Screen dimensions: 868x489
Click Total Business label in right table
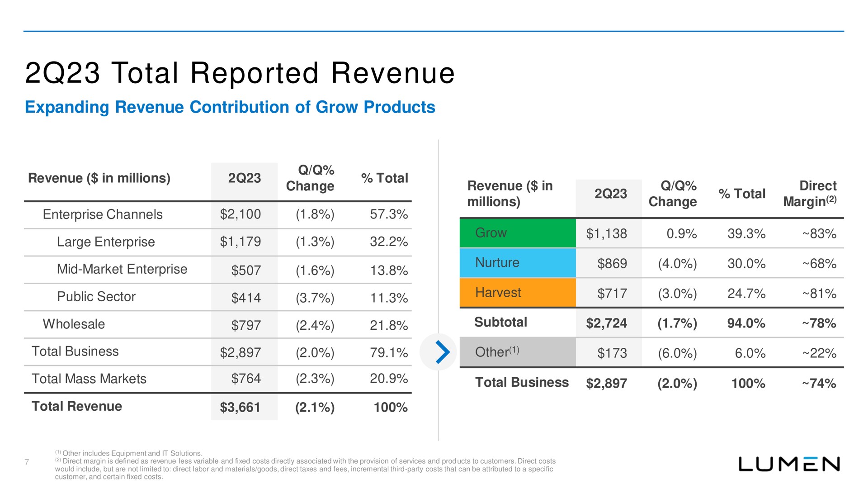[522, 383]
